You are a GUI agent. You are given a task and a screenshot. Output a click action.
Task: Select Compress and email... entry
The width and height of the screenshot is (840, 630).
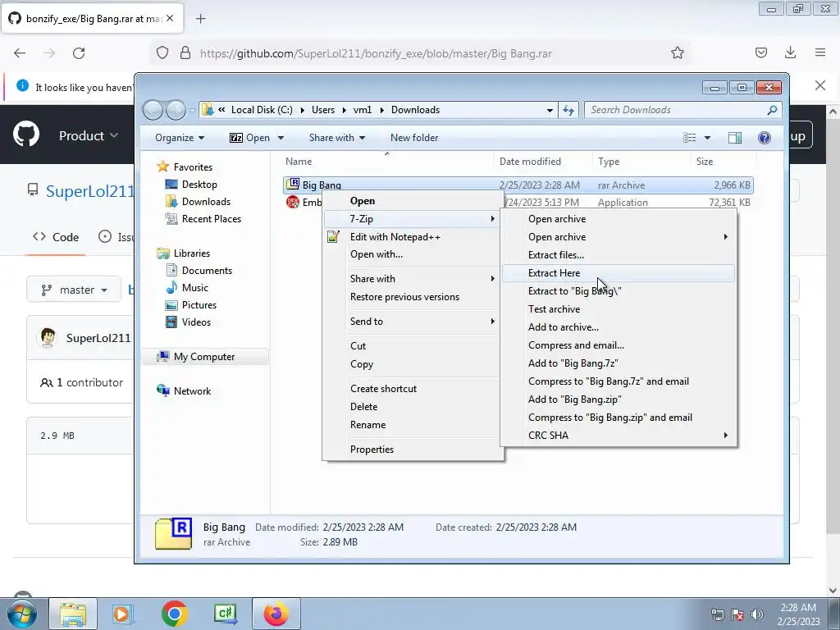click(x=619, y=345)
